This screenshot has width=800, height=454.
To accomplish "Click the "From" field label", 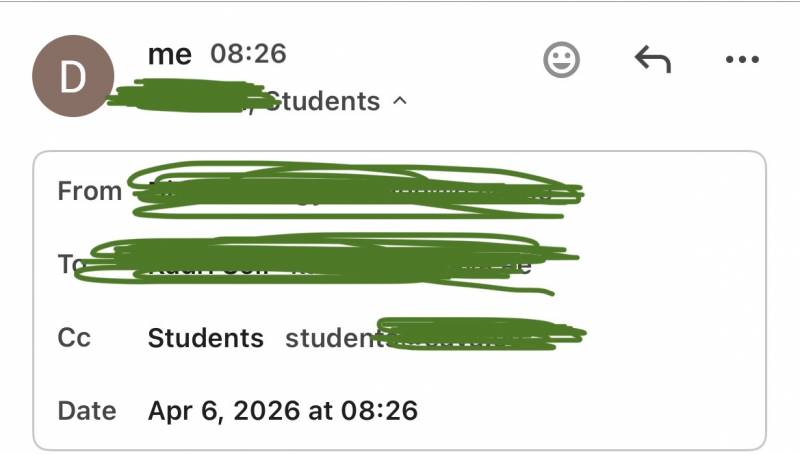I will [89, 191].
